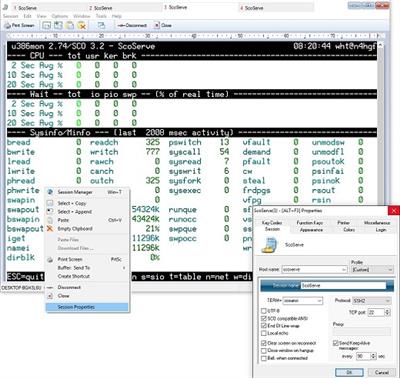Switch to the Colors tab
This screenshot has width=400, height=378.
pos(349,230)
